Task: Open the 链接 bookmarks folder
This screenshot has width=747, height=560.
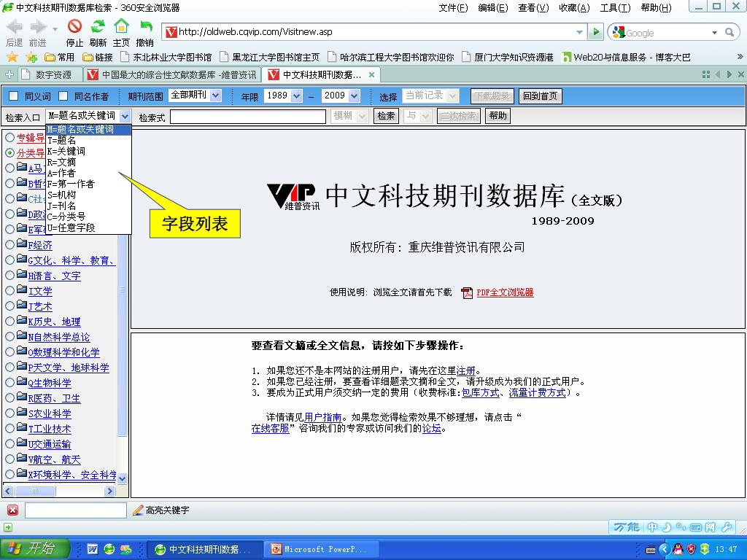Action: click(98, 57)
